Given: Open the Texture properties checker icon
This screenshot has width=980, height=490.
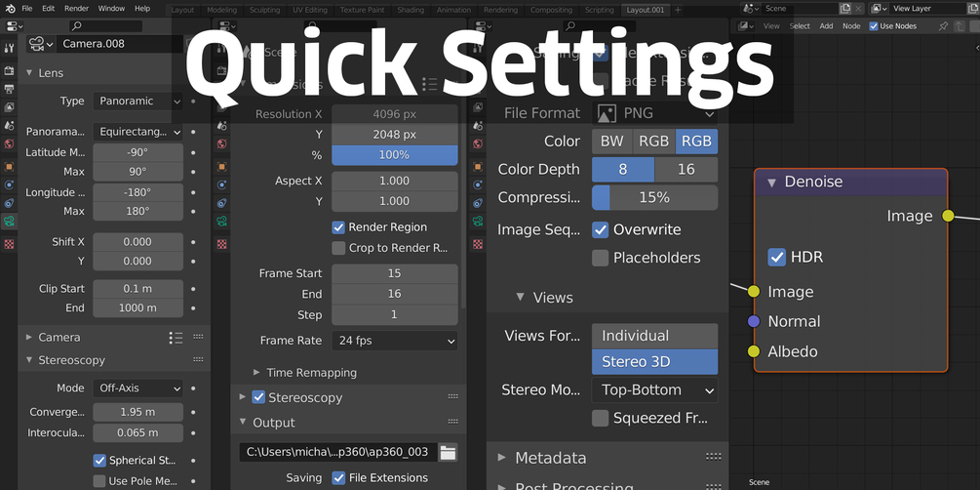Looking at the screenshot, I should 9,243.
